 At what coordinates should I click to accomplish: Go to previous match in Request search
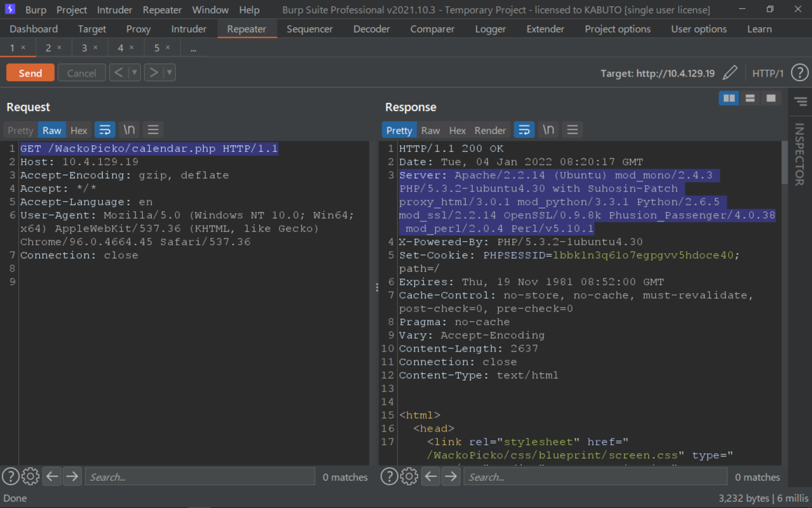[x=52, y=476]
